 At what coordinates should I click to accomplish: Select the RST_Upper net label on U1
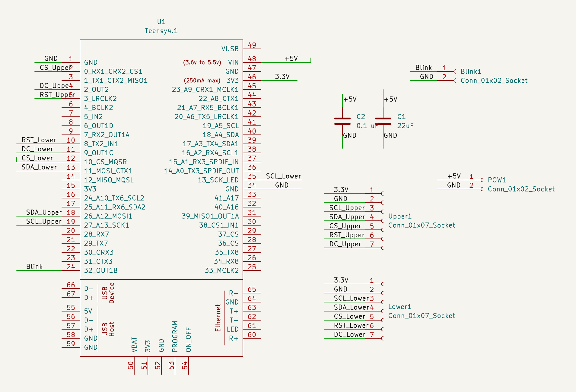pyautogui.click(x=57, y=95)
